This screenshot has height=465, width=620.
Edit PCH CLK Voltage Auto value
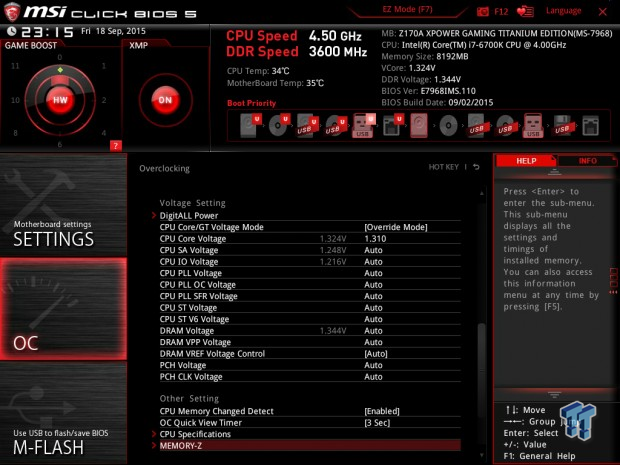[x=373, y=376]
